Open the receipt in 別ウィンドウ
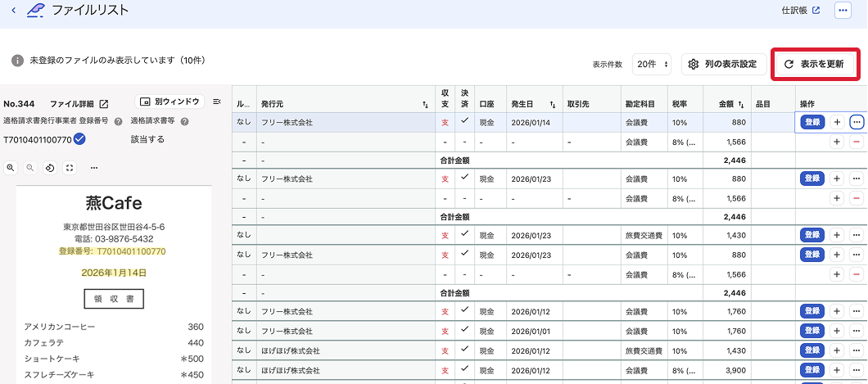Screen dimensions: 868x384 170,102
